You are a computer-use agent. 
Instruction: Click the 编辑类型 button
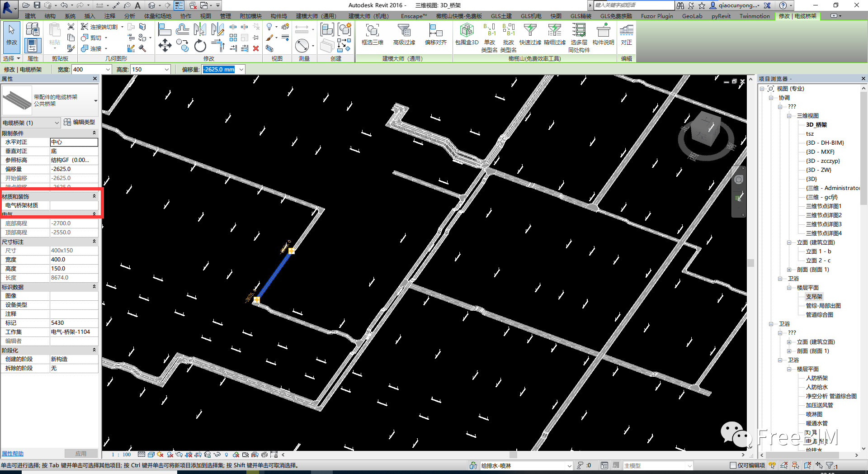[80, 122]
